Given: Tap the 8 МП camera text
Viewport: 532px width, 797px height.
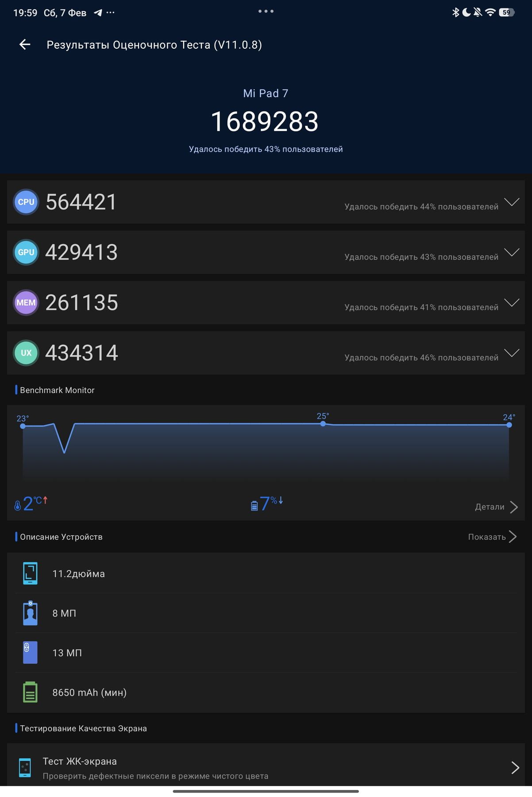Looking at the screenshot, I should coord(64,613).
